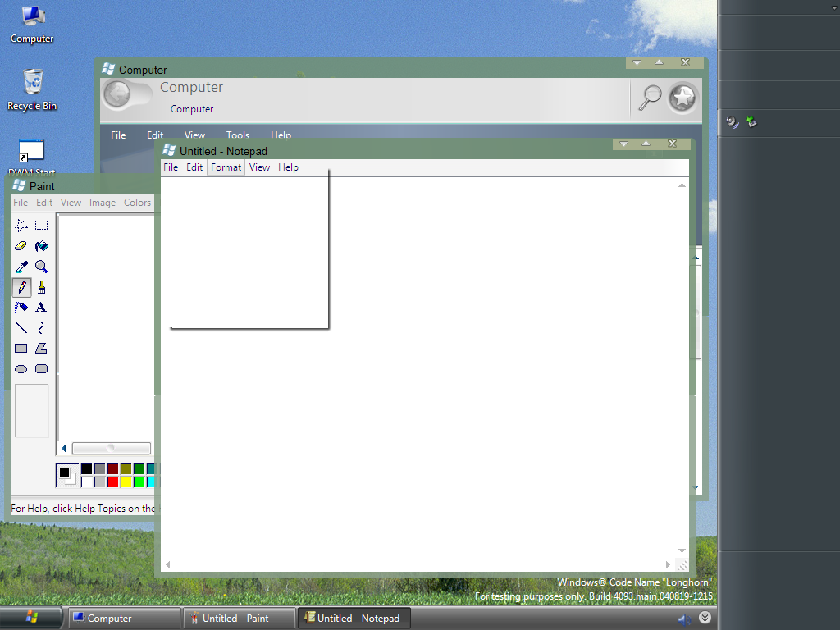Switch to Untitled - Paint taskbar button
This screenshot has width=840, height=630.
[239, 619]
